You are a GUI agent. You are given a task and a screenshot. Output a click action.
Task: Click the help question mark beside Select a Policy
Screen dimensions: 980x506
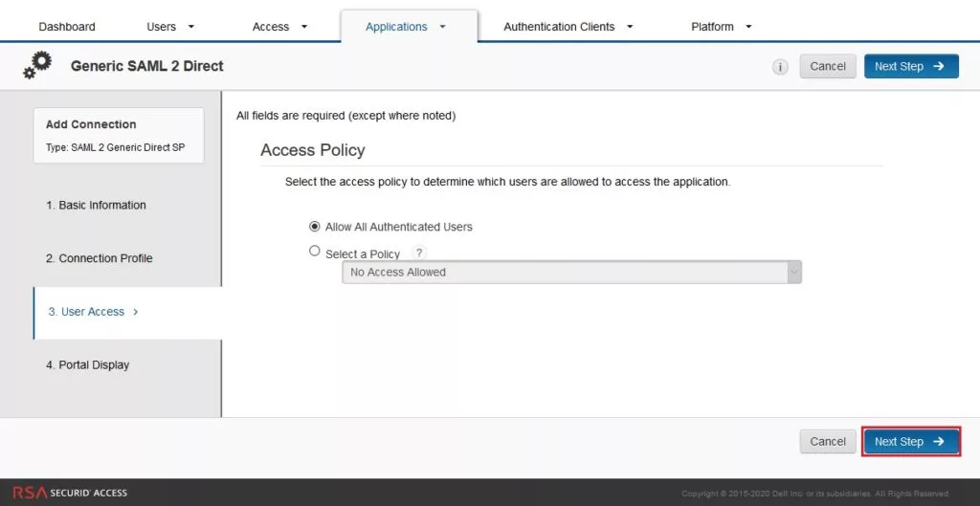point(419,253)
